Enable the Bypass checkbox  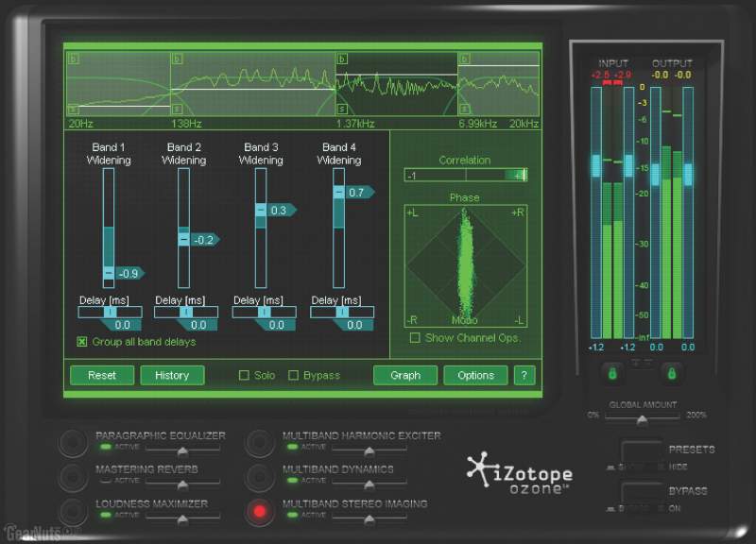[293, 375]
